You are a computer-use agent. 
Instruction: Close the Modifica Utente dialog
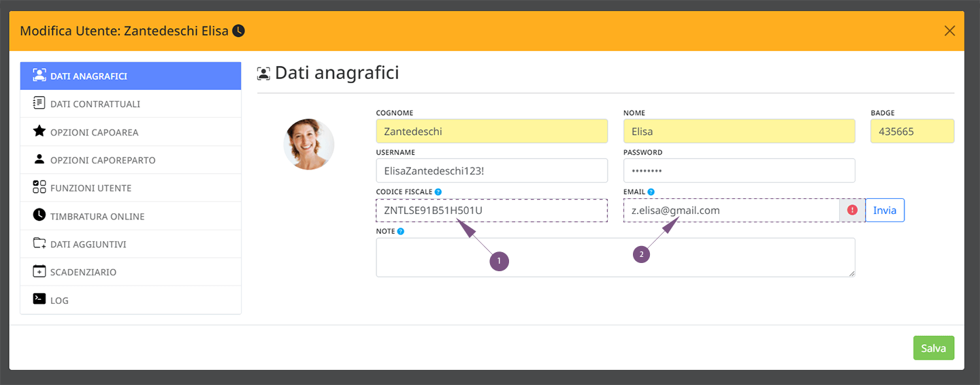click(x=950, y=31)
